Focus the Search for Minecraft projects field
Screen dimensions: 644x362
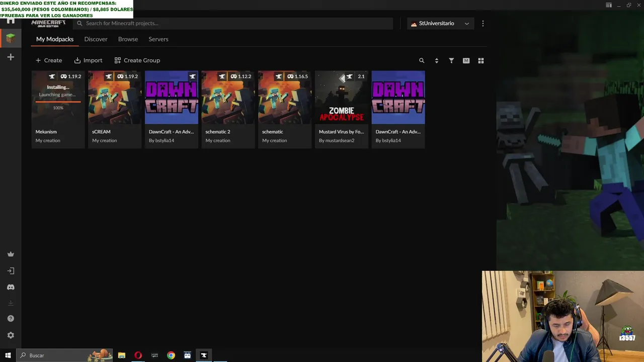[233, 24]
